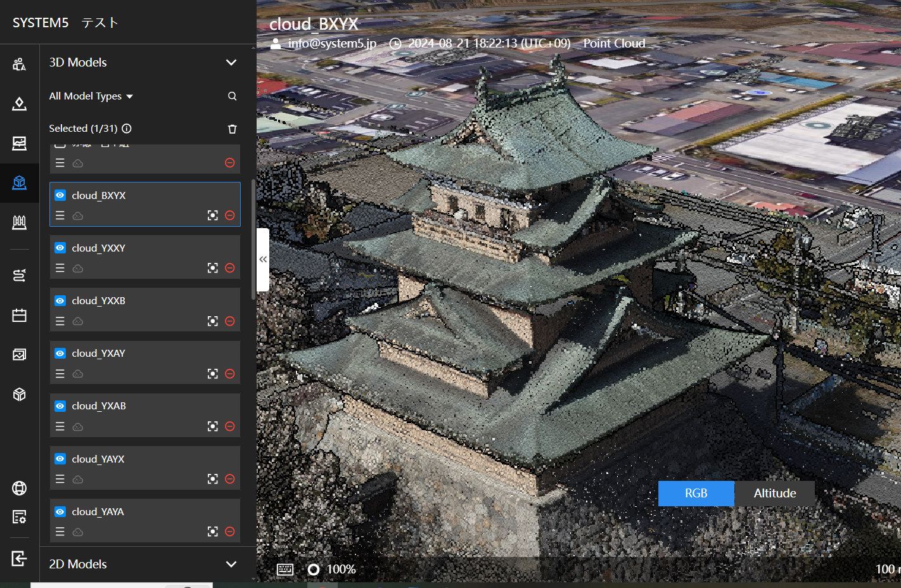The height and width of the screenshot is (588, 901).
Task: Open the fence-shaped GEO Zone icon in the sidebar
Action: click(x=19, y=222)
